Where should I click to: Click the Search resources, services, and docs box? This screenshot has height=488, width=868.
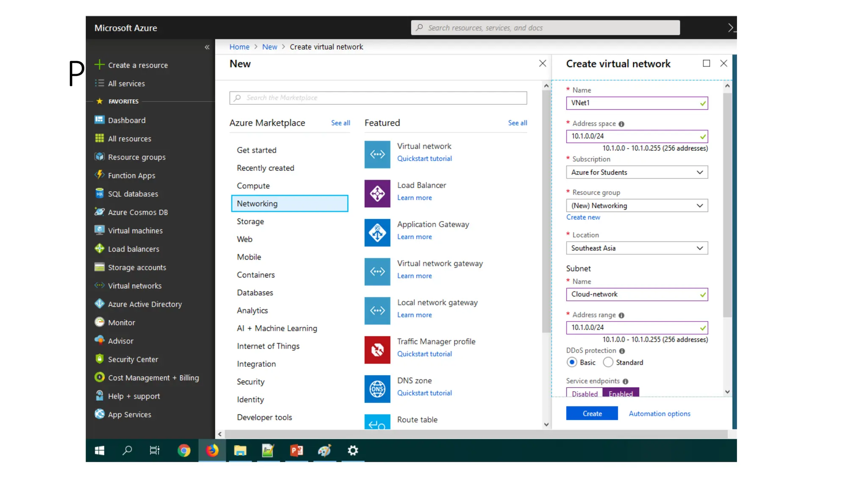point(545,28)
